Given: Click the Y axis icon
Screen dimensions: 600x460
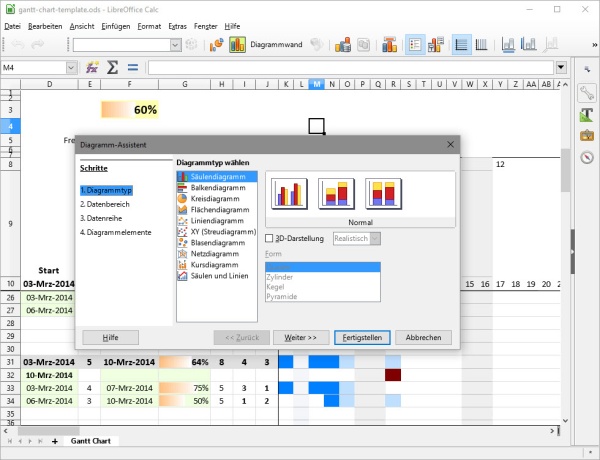Looking at the screenshot, I should tap(528, 45).
